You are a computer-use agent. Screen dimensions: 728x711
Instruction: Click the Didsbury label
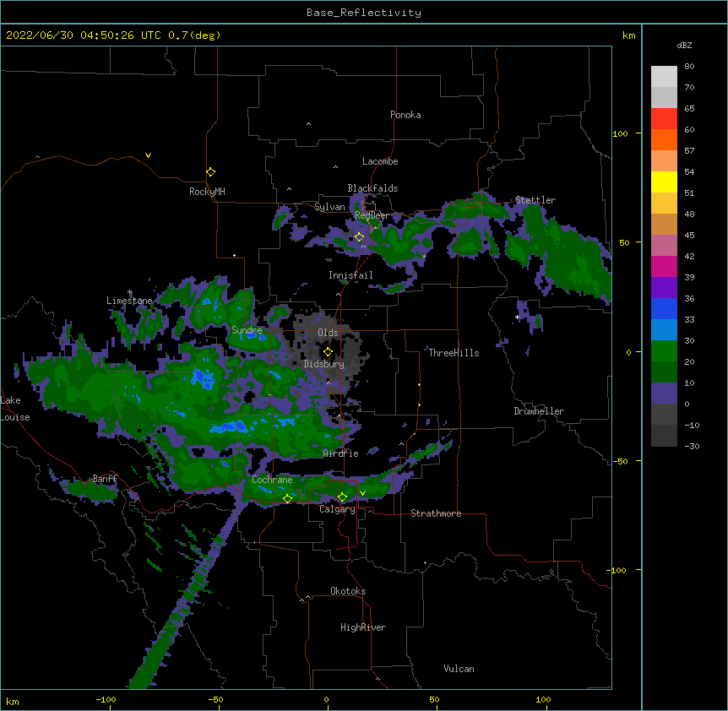point(323,364)
